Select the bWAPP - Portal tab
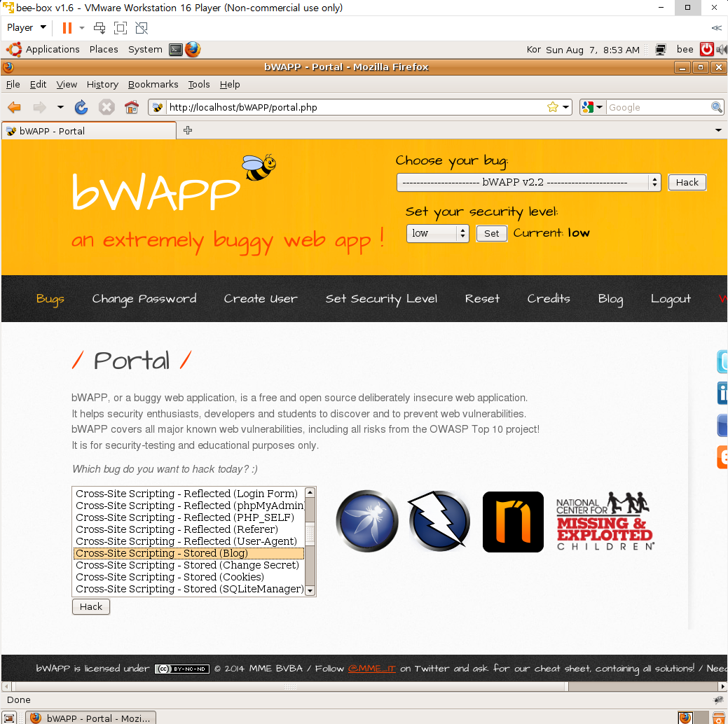This screenshot has width=728, height=724. pos(89,131)
